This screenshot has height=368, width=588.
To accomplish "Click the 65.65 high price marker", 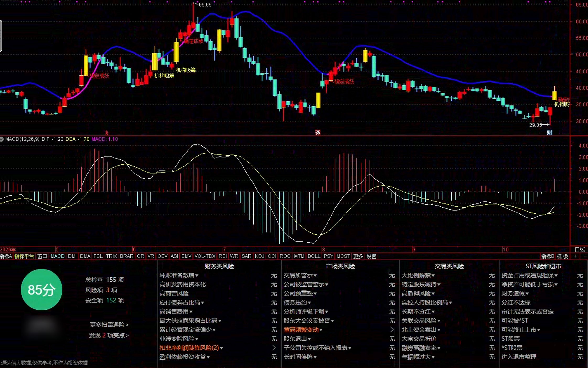I will pos(205,4).
